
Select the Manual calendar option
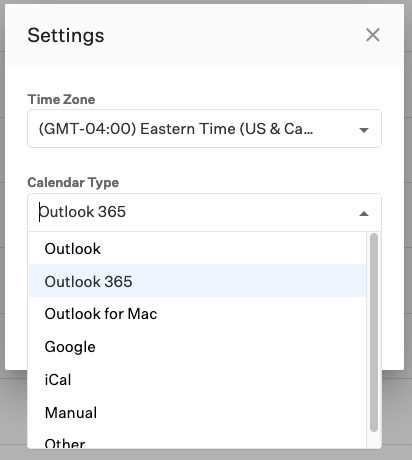point(197,412)
